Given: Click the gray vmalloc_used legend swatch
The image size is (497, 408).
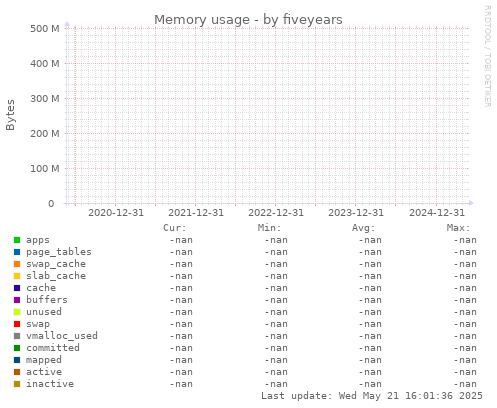Looking at the screenshot, I should point(17,336).
